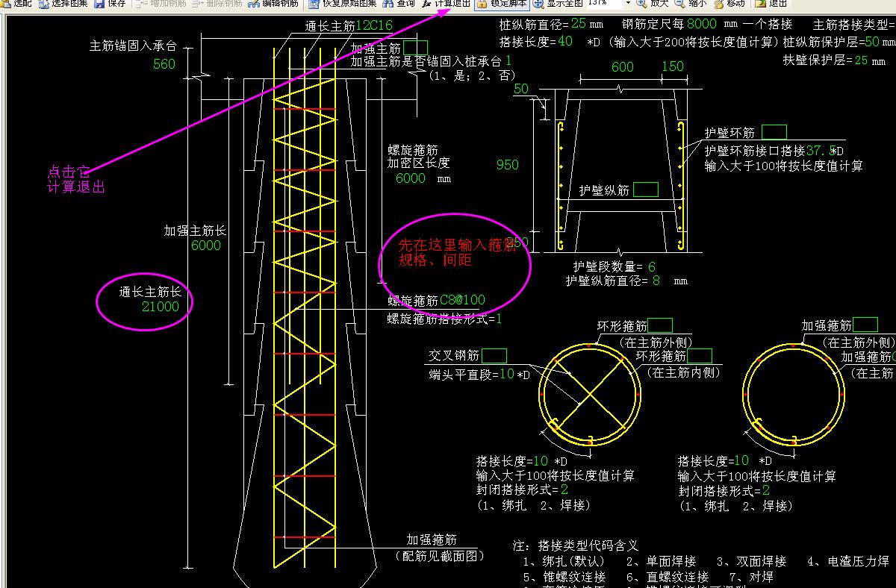The width and height of the screenshot is (896, 588).
Task: Click the 600 width dimension value
Action: [x=623, y=67]
